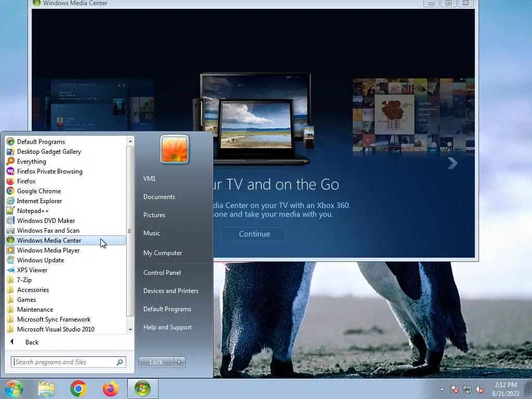Open Default Programs icon in programs list
Viewport: 532px width, 399px height.
[10, 141]
